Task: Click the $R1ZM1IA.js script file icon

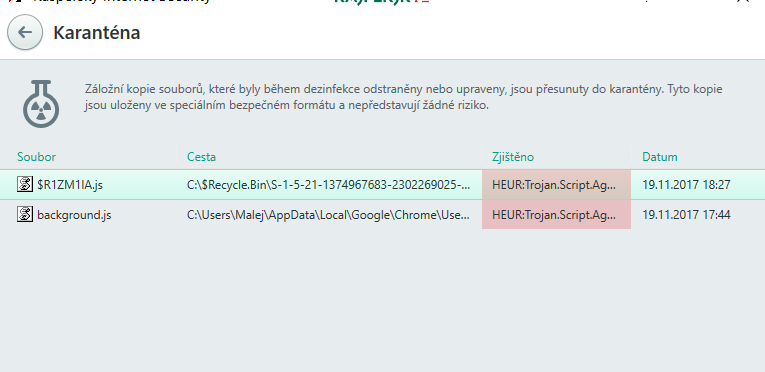Action: point(25,185)
